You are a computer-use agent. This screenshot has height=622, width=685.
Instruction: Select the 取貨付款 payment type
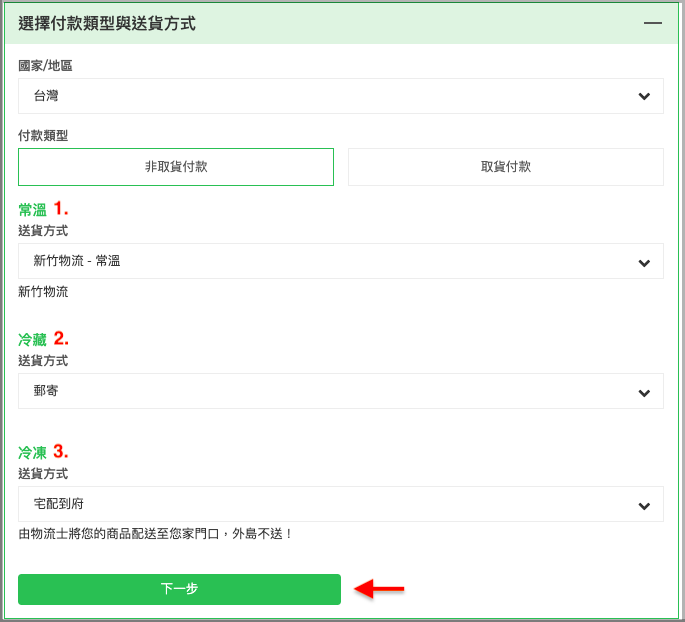pos(506,167)
